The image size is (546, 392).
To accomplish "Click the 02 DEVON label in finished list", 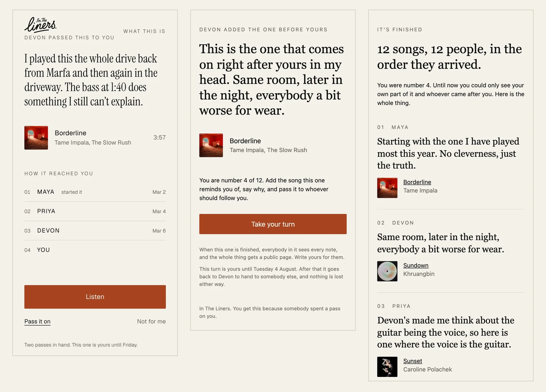I will coord(395,223).
